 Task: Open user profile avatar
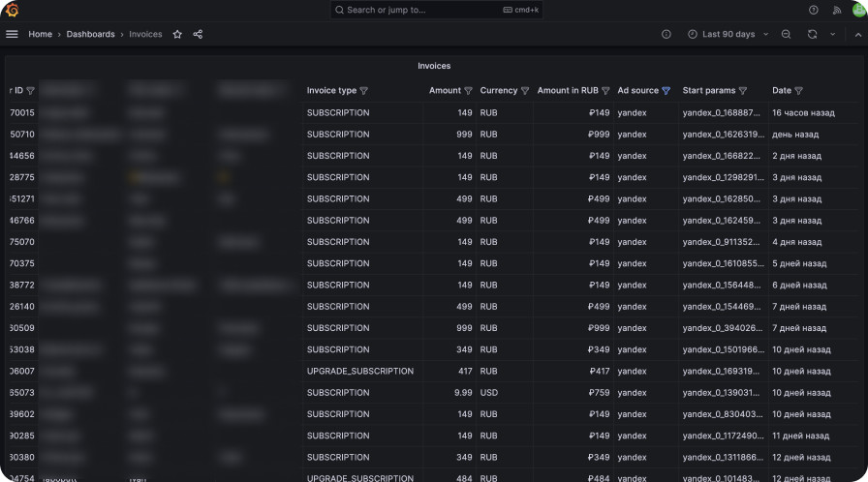pyautogui.click(x=858, y=10)
